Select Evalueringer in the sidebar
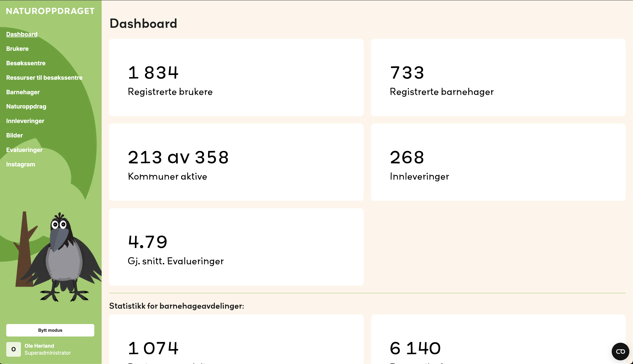Image resolution: width=633 pixels, height=364 pixels. 24,150
